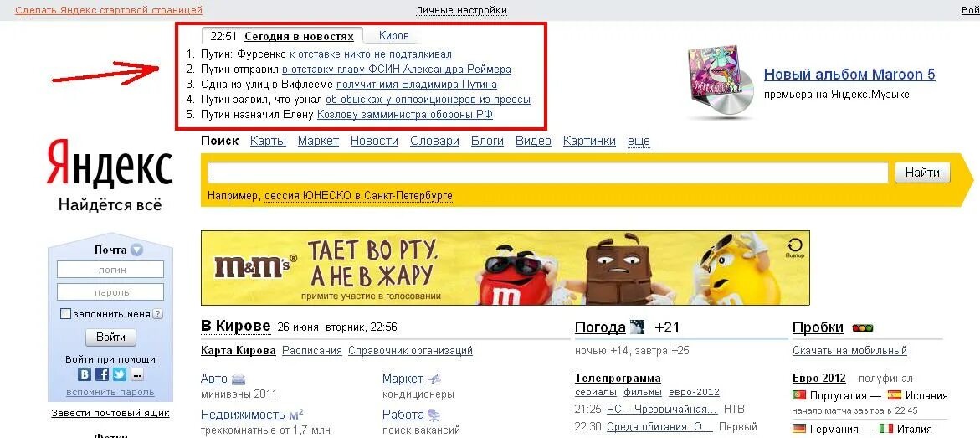980x438 pixels.
Task: Click the сессия ЮНЕСКО в Санкт-Петербурге example link
Action: click(x=358, y=196)
